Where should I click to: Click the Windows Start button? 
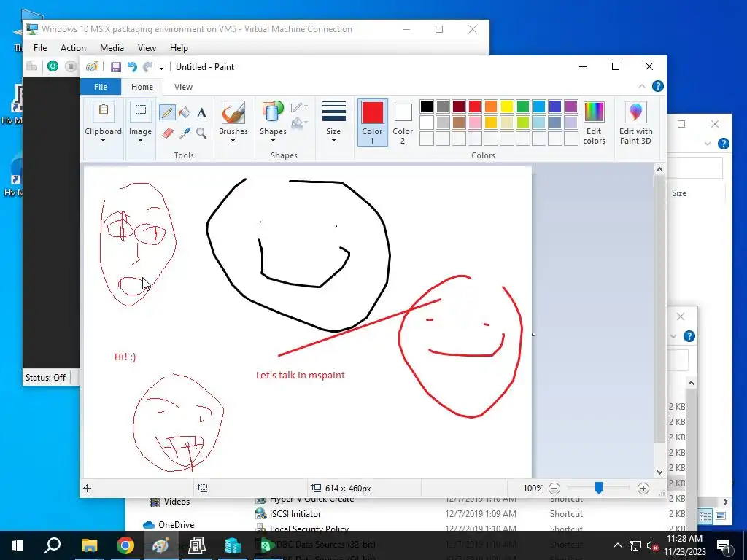[18, 545]
